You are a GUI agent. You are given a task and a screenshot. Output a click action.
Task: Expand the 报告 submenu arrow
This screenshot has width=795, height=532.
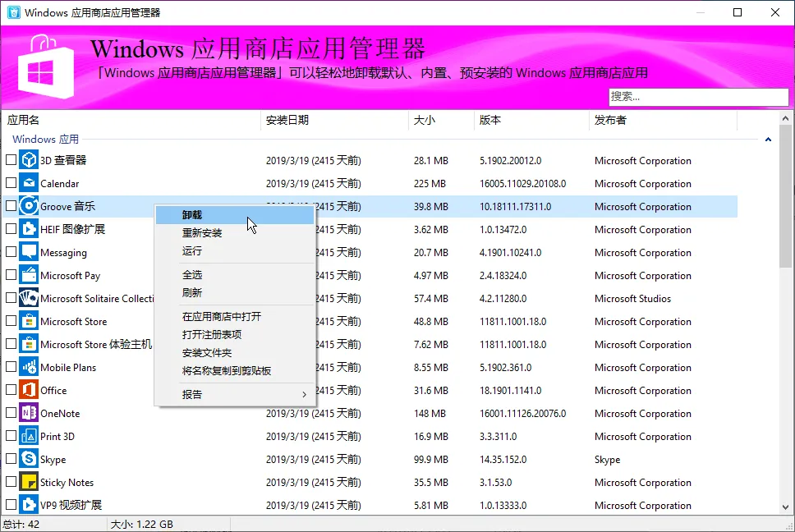[x=304, y=394]
